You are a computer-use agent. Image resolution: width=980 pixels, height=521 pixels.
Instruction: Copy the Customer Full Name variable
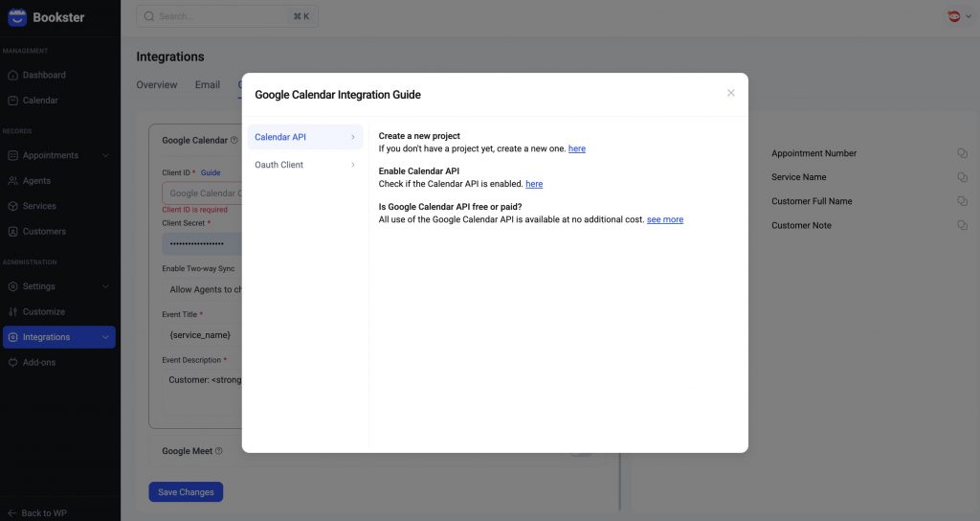(x=962, y=201)
